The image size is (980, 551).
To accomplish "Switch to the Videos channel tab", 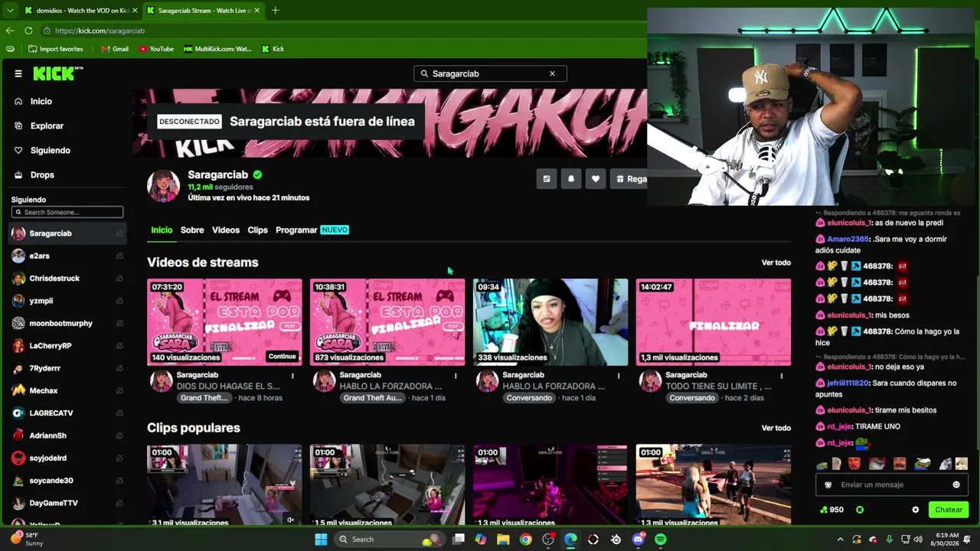I will [x=226, y=230].
